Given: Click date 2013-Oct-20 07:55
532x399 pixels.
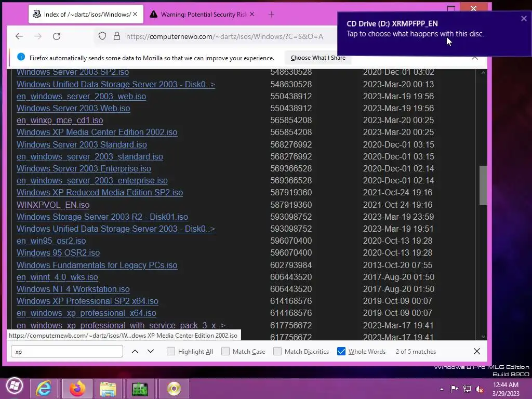Looking at the screenshot, I should (x=397, y=265).
